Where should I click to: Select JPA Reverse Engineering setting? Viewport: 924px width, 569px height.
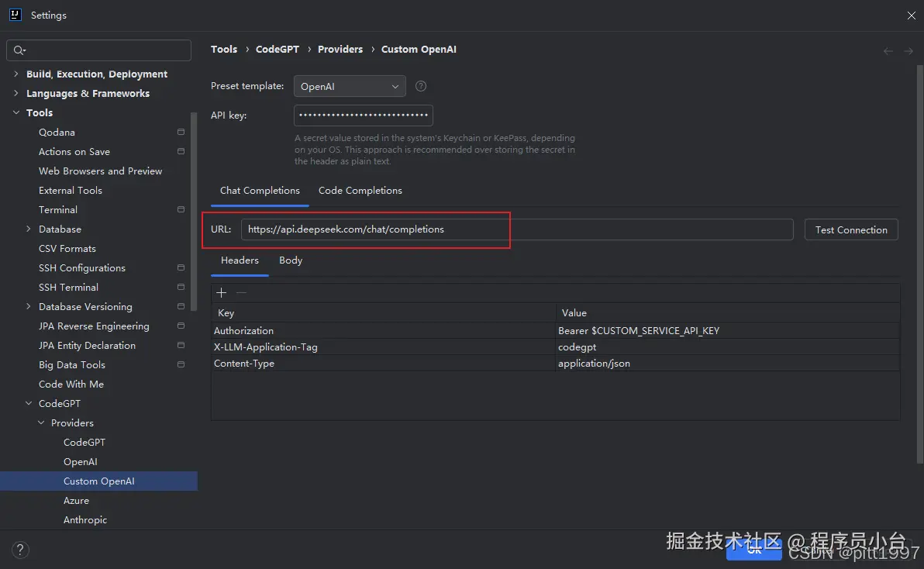(94, 326)
